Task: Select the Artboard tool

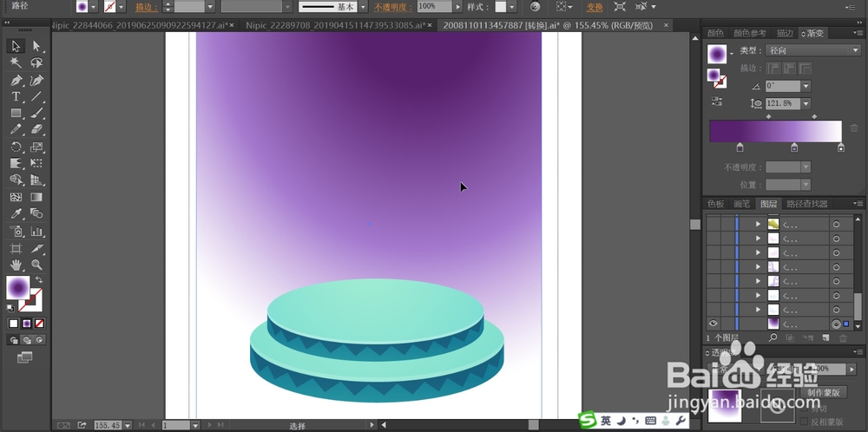Action: [16, 248]
